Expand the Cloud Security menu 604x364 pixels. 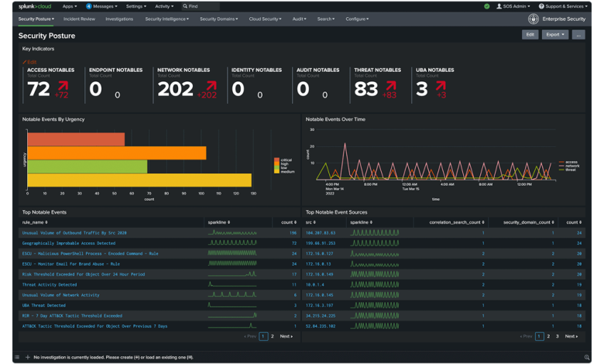tap(265, 19)
